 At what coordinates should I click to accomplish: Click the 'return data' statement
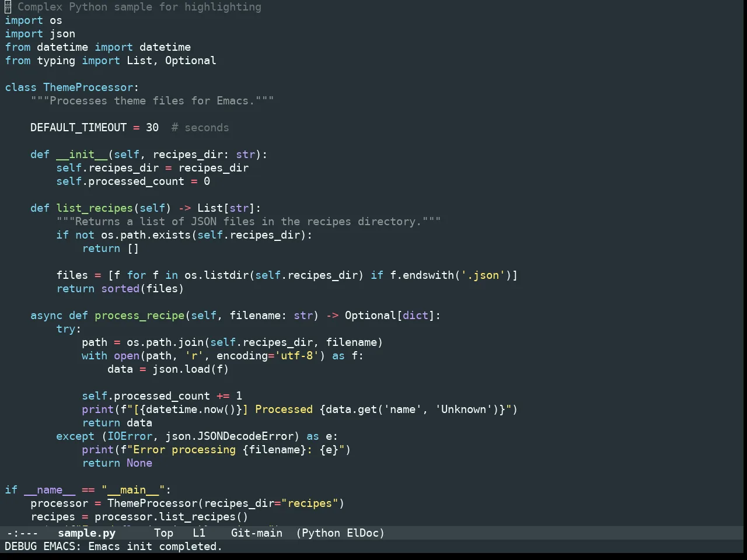[117, 423]
